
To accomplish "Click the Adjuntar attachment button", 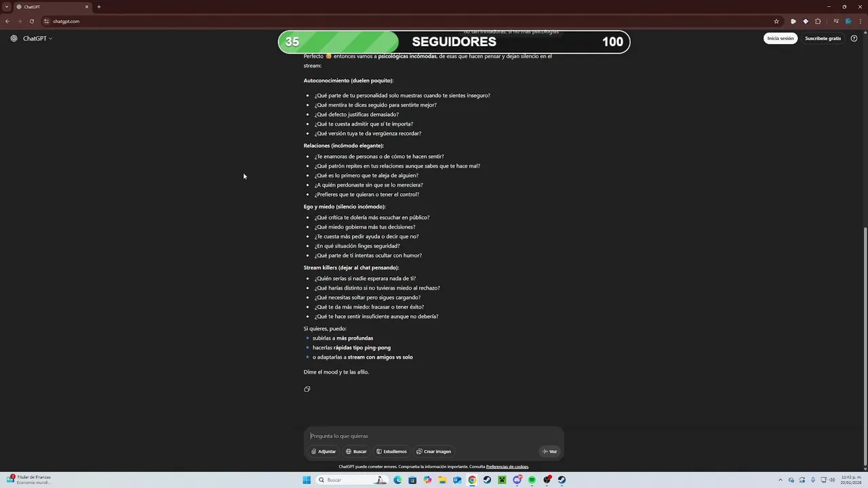I will coord(323,451).
